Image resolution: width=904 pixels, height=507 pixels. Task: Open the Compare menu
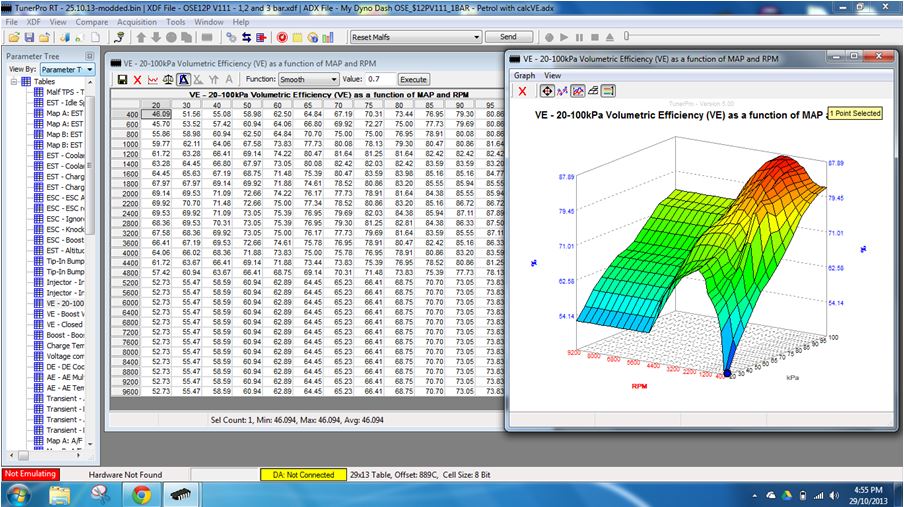(x=92, y=22)
